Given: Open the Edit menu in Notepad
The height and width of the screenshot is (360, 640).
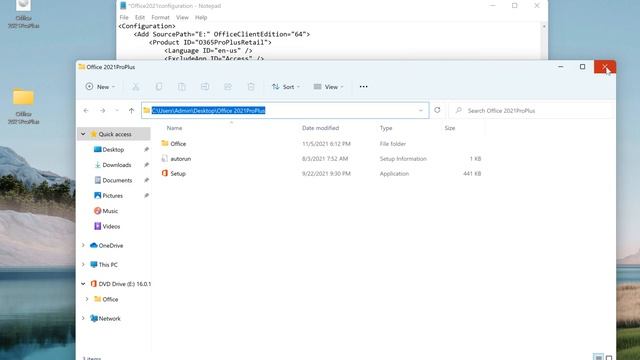Looking at the screenshot, I should tap(140, 18).
